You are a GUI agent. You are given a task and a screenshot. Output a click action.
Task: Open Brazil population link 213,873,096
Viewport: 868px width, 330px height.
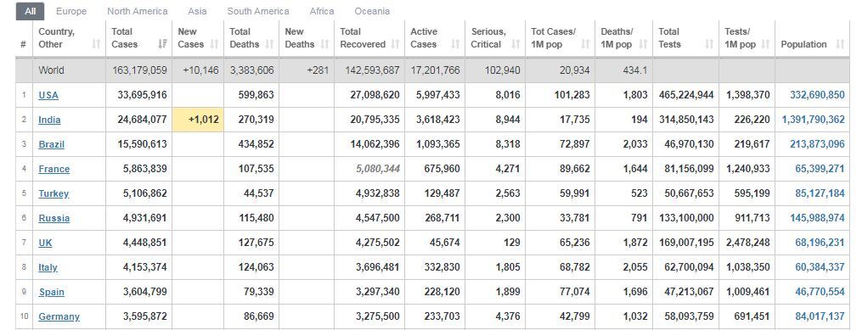[x=817, y=144]
